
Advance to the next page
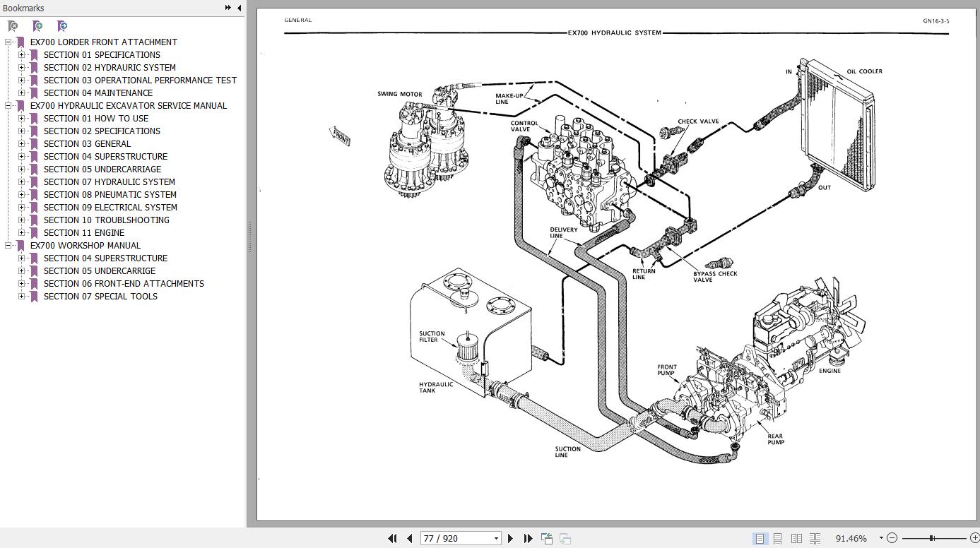[511, 538]
